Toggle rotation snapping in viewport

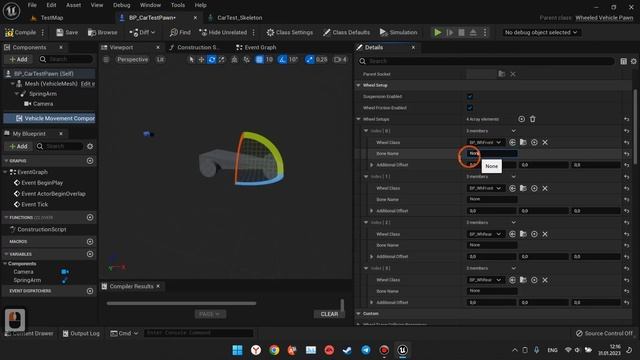click(x=282, y=60)
